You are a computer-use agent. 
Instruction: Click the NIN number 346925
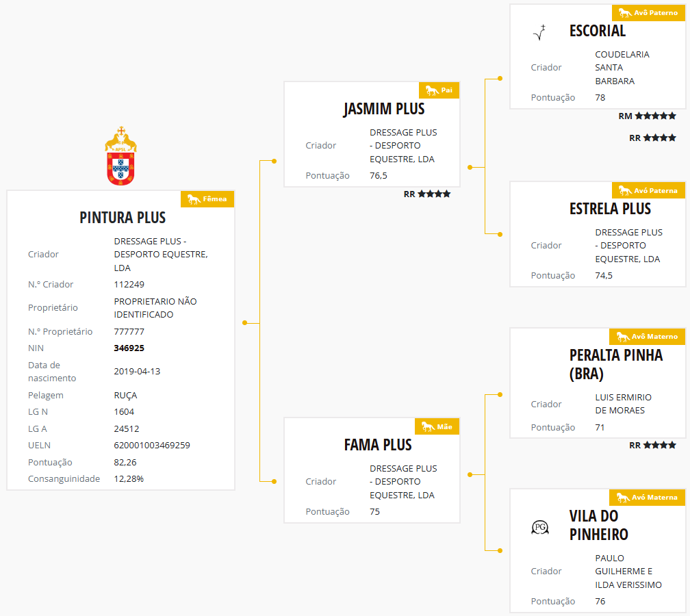click(129, 348)
